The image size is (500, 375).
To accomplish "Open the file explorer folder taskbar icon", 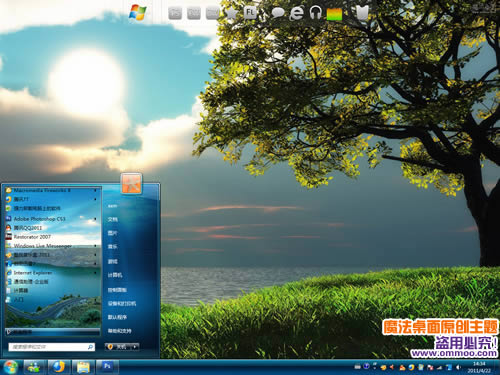I will point(83,367).
